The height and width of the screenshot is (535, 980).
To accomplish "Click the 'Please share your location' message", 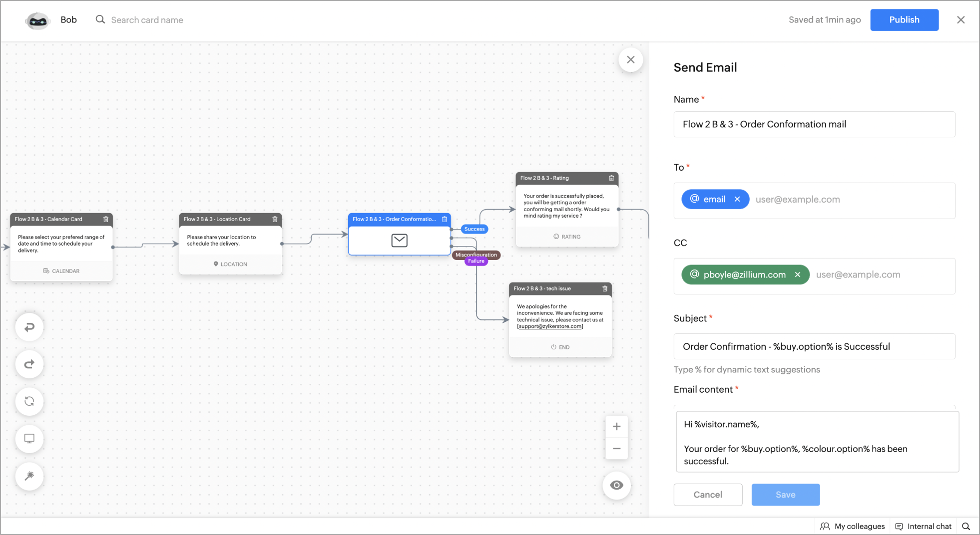I will click(x=221, y=241).
